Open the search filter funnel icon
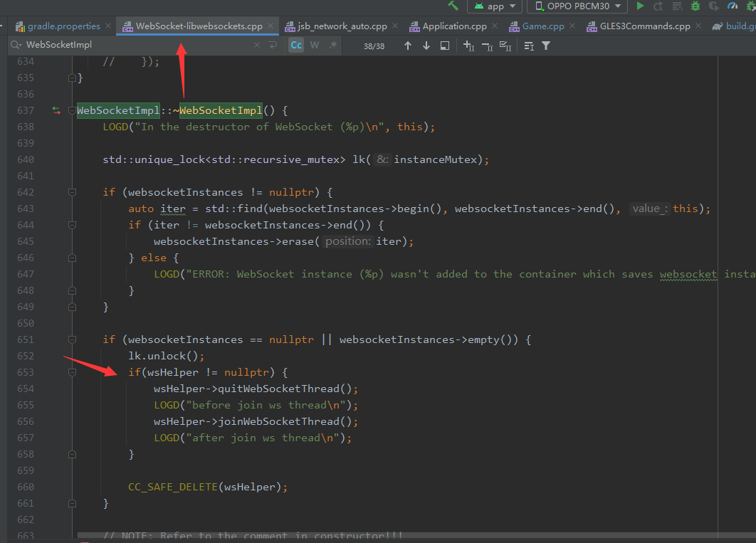This screenshot has width=756, height=543. point(546,46)
